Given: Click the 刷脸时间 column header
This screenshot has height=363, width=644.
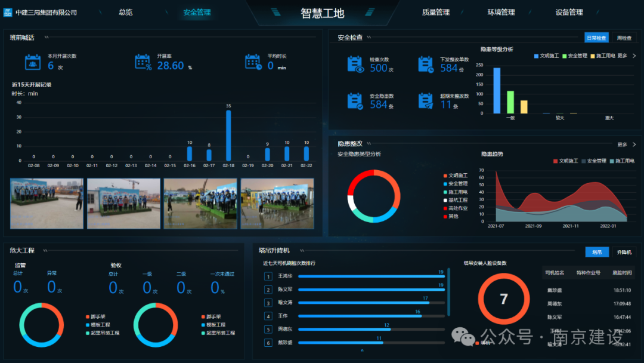Looking at the screenshot, I should point(622,273).
